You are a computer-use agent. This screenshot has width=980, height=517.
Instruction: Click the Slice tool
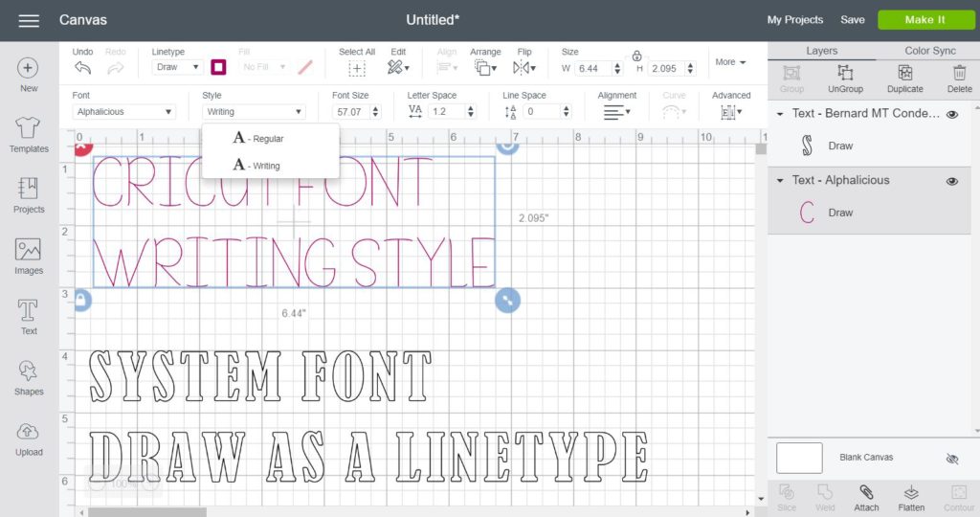click(x=787, y=498)
